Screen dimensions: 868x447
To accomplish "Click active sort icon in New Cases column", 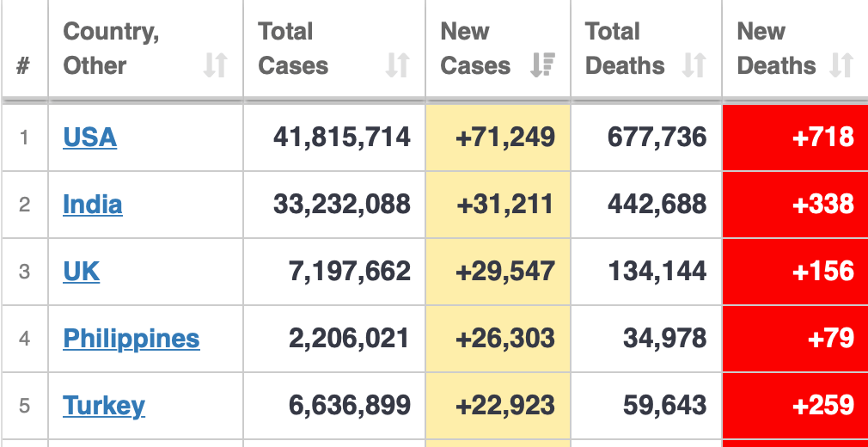I will point(543,65).
